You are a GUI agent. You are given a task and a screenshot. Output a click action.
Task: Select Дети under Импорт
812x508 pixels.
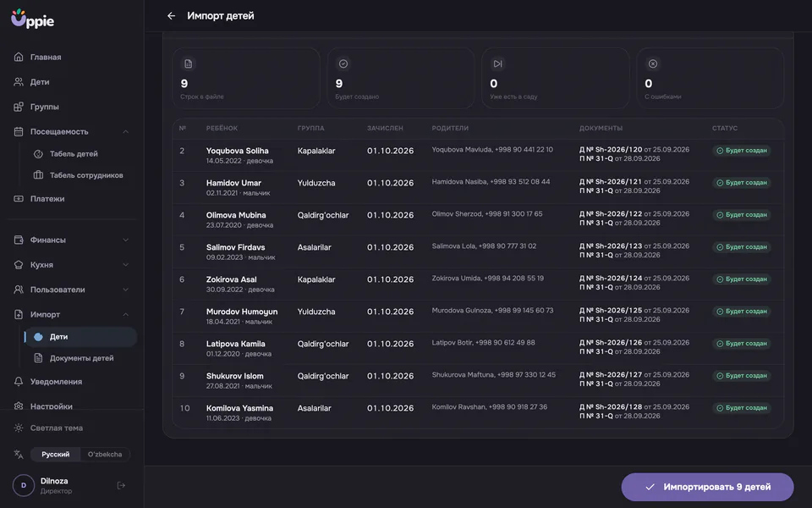[x=81, y=337]
